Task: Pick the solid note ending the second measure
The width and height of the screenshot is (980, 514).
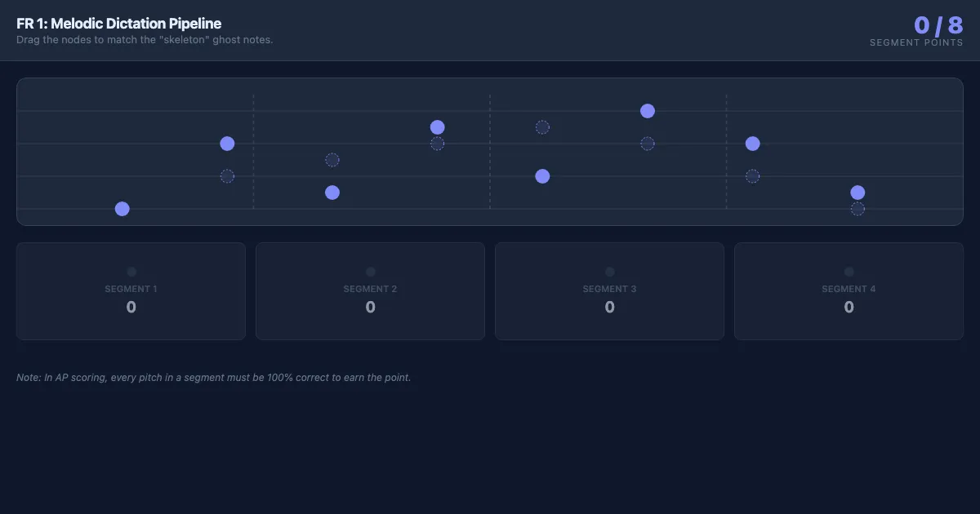Action: pyautogui.click(x=437, y=127)
